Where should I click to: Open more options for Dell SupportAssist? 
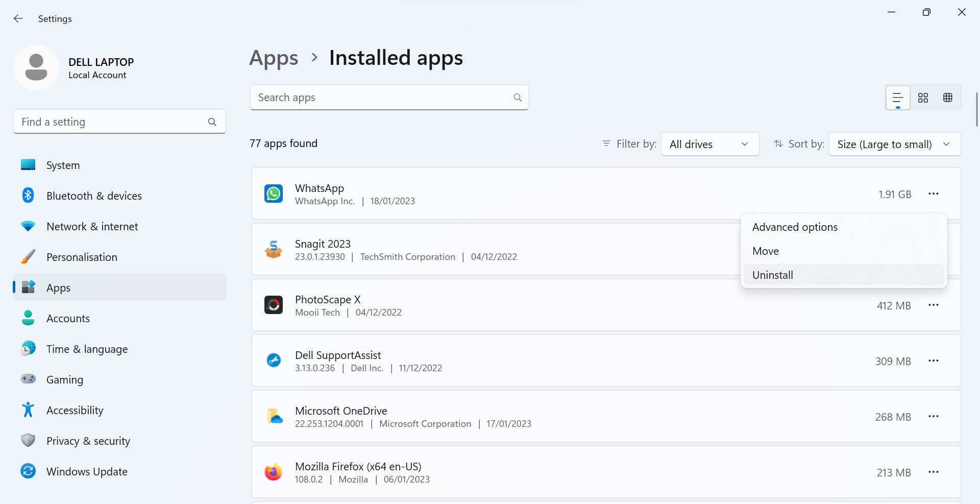pos(934,361)
